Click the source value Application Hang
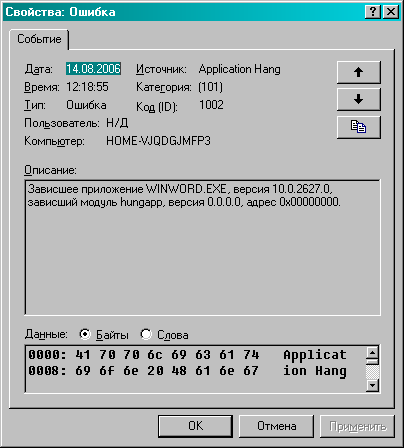 (x=239, y=69)
